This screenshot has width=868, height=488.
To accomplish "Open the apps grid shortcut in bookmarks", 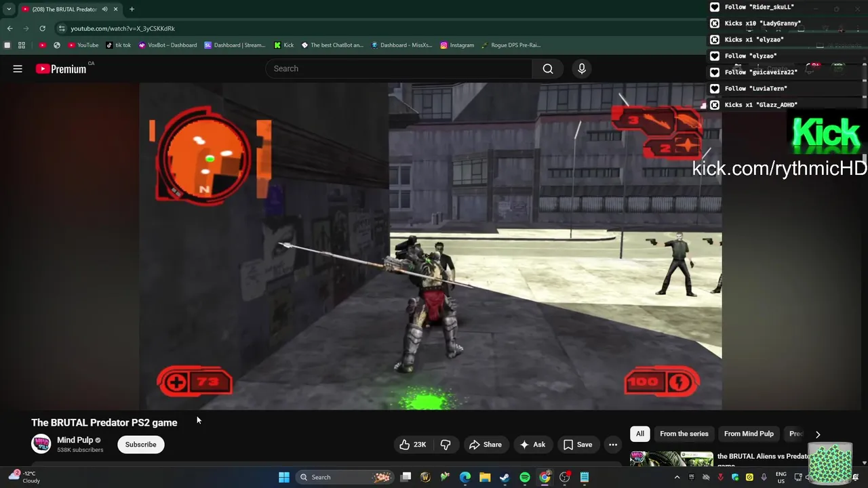I will (x=22, y=45).
